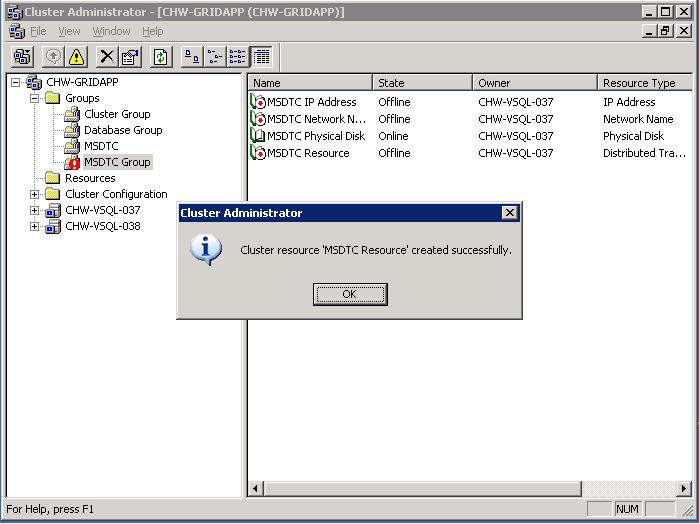Click the Refresh toolbar icon
699x524 pixels.
coord(161,57)
